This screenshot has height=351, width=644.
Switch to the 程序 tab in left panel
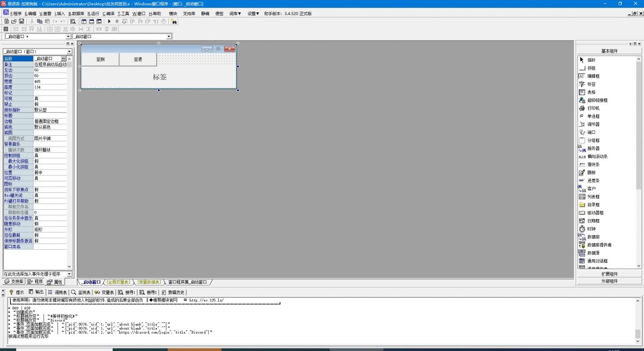[35, 282]
